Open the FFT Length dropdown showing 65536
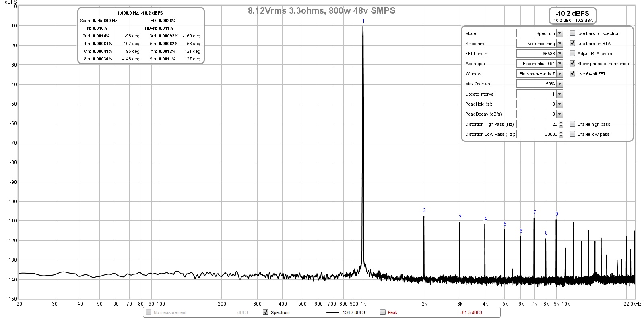This screenshot has width=644, height=318. [x=539, y=54]
